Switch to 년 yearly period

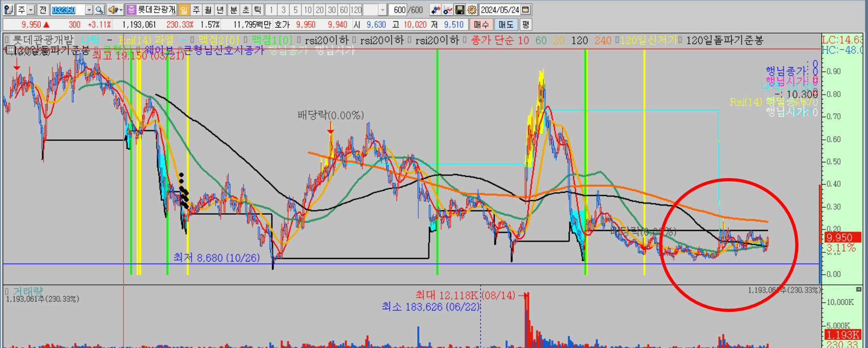click(220, 10)
